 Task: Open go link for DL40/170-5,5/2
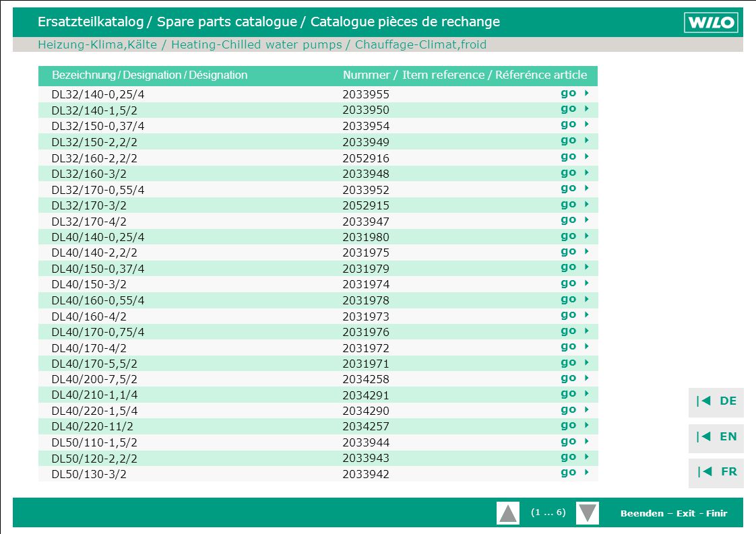[575, 362]
